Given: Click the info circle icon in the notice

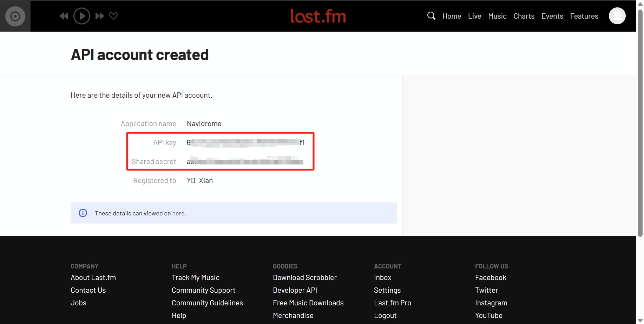Looking at the screenshot, I should 83,213.
